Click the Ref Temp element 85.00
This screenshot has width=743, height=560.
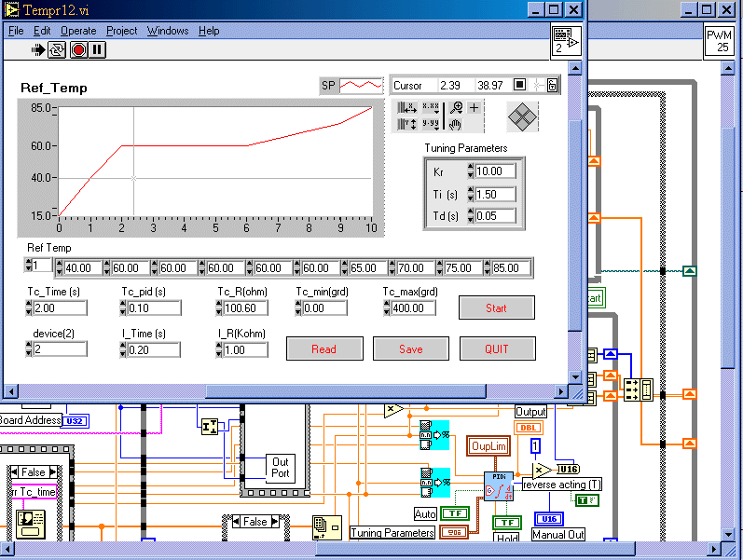511,268
